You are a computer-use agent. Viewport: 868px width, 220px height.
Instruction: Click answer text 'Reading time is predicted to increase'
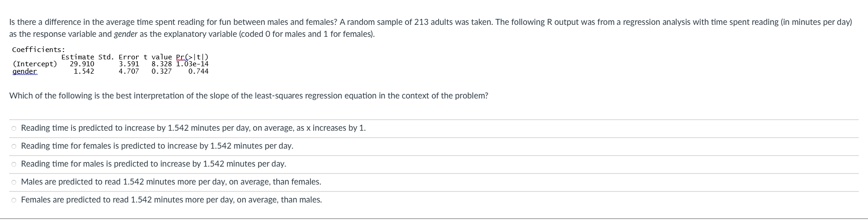(x=193, y=128)
